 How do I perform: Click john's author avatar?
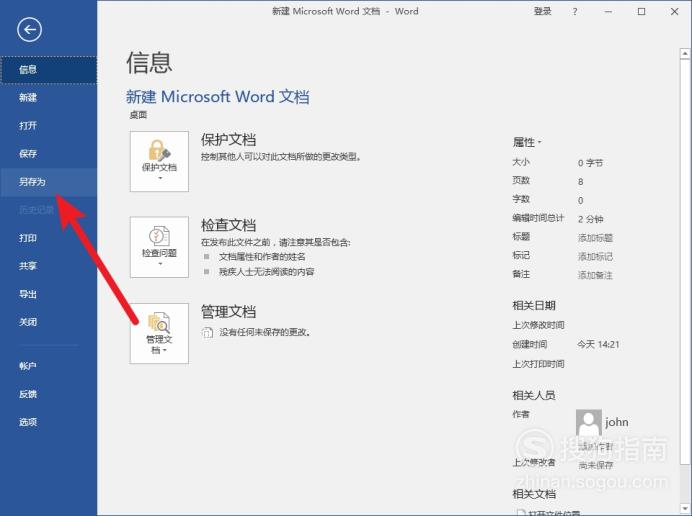(589, 422)
